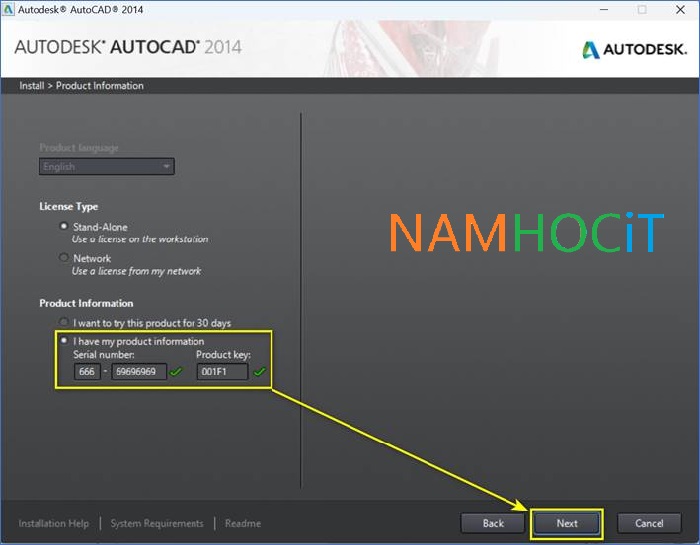Open the Installation Help link

point(53,523)
